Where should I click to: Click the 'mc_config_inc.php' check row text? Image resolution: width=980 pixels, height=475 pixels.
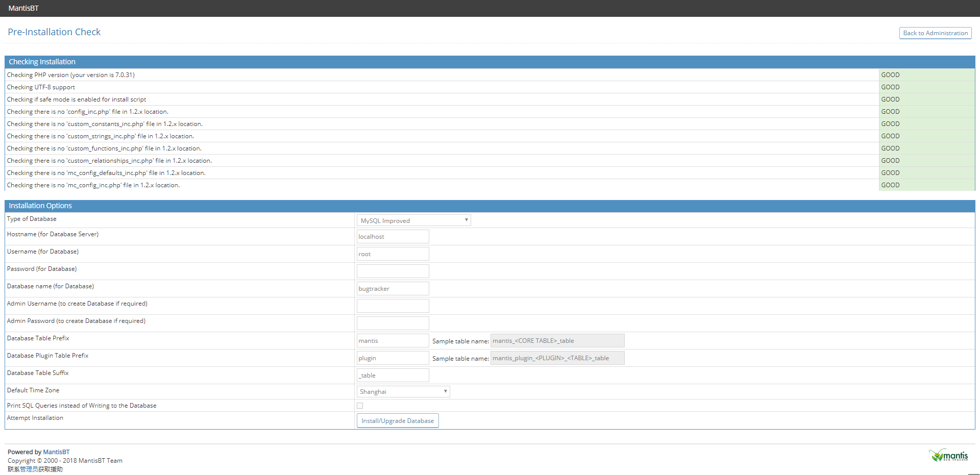tap(93, 185)
